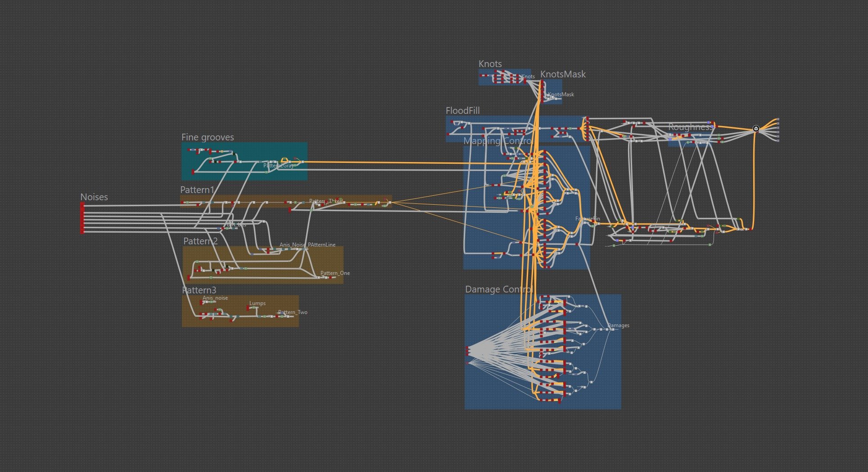868x472 pixels.
Task: Select the Damages node in Damage Control
Action: pyautogui.click(x=613, y=330)
